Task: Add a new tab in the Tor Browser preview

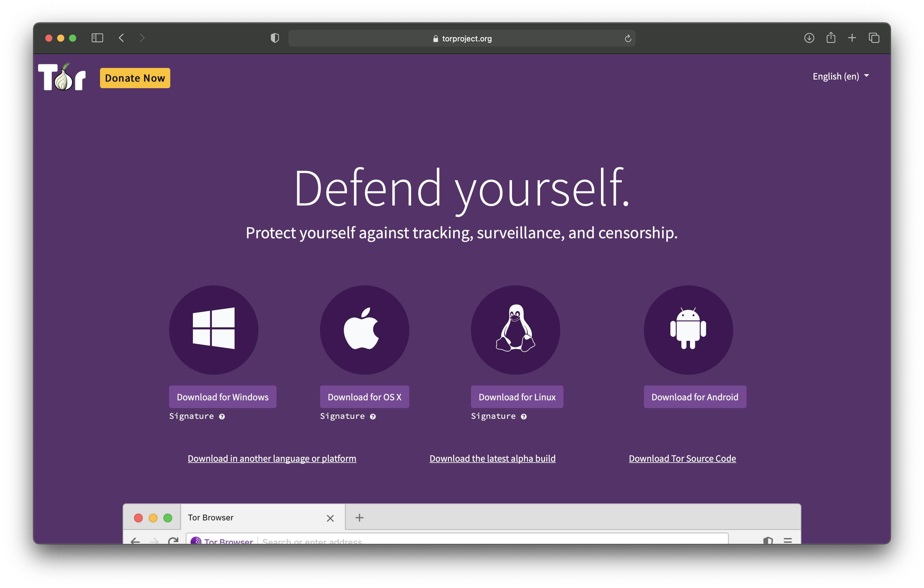Action: point(359,518)
